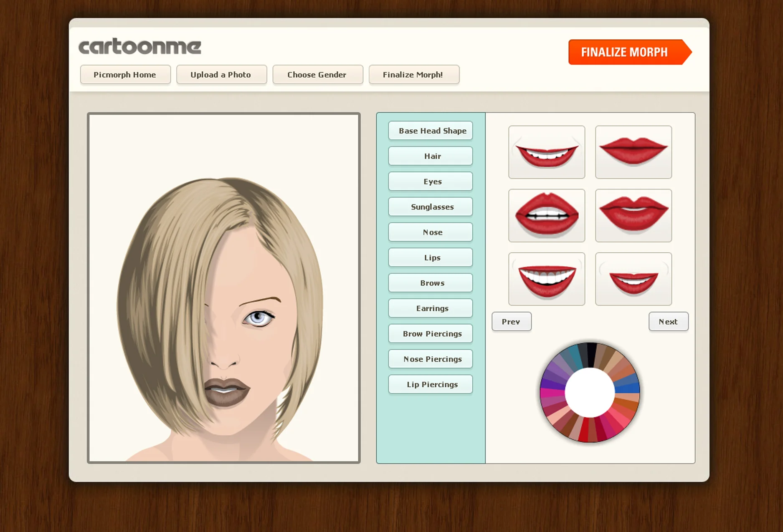Open the Brows category
Image resolution: width=783 pixels, height=532 pixels.
click(x=431, y=283)
